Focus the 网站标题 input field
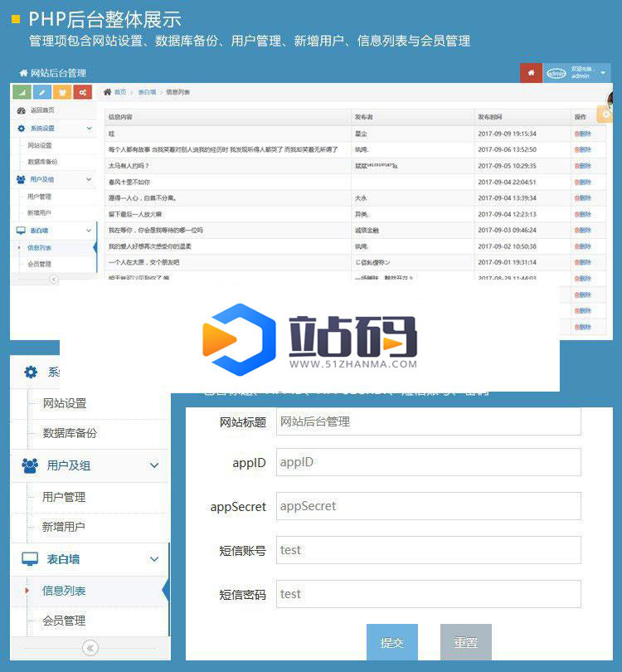The height and width of the screenshot is (672, 622). coord(429,421)
